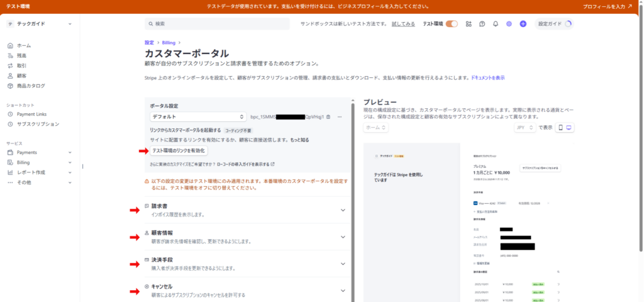Open the テックガイド account switcher
This screenshot has width=644, height=302.
[x=40, y=24]
